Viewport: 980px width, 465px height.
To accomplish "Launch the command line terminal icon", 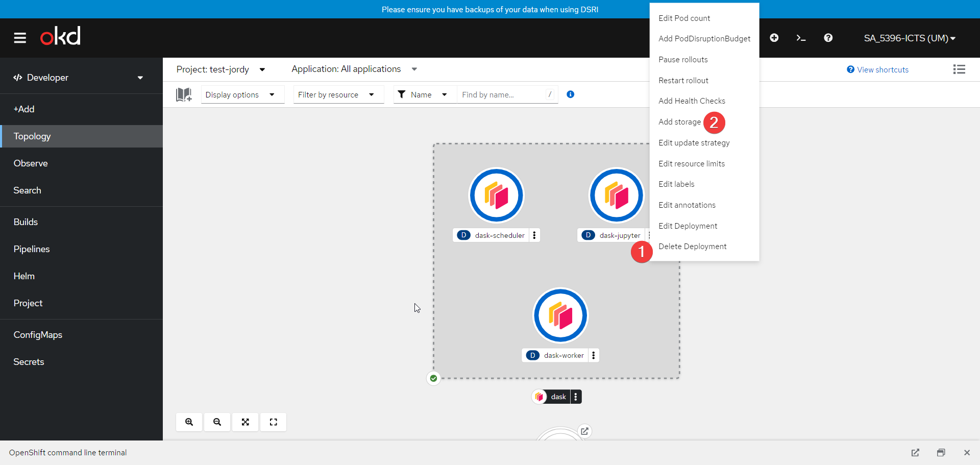I will pyautogui.click(x=801, y=38).
